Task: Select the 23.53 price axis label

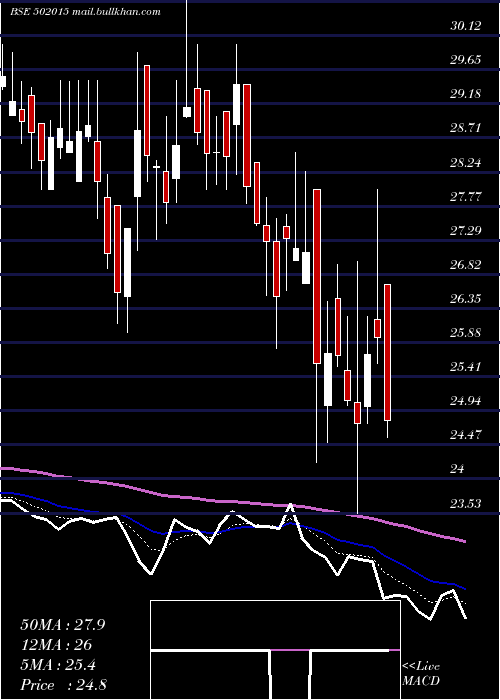Action: coord(466,504)
